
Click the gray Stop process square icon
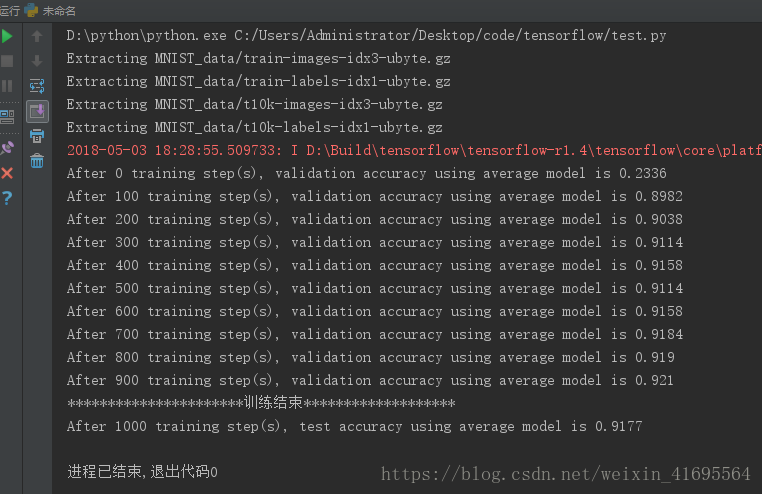point(7,61)
